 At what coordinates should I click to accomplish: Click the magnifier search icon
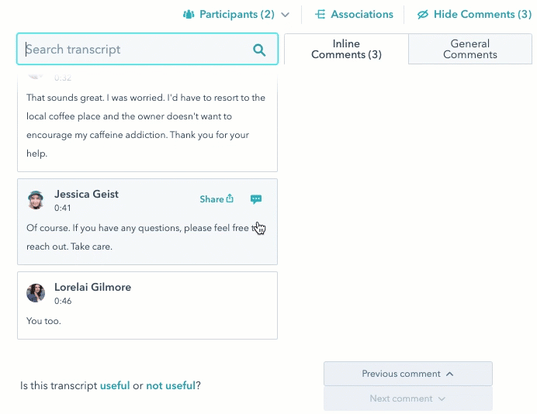click(x=259, y=50)
